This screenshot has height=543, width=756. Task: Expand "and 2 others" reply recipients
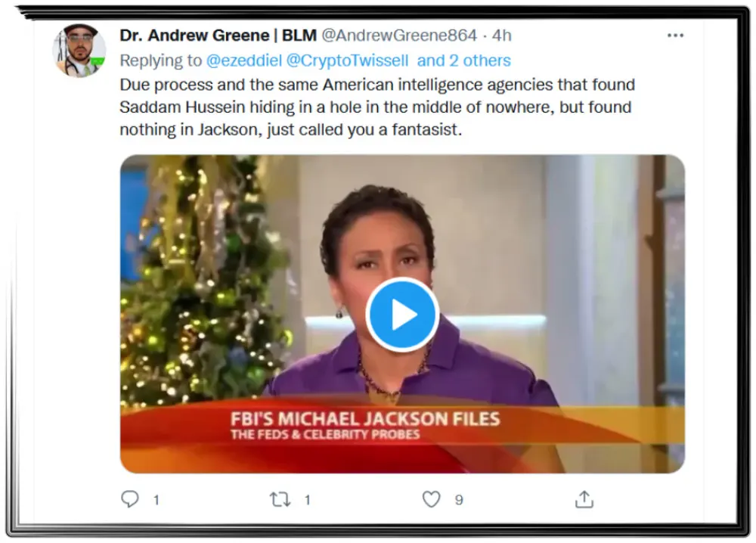[464, 61]
